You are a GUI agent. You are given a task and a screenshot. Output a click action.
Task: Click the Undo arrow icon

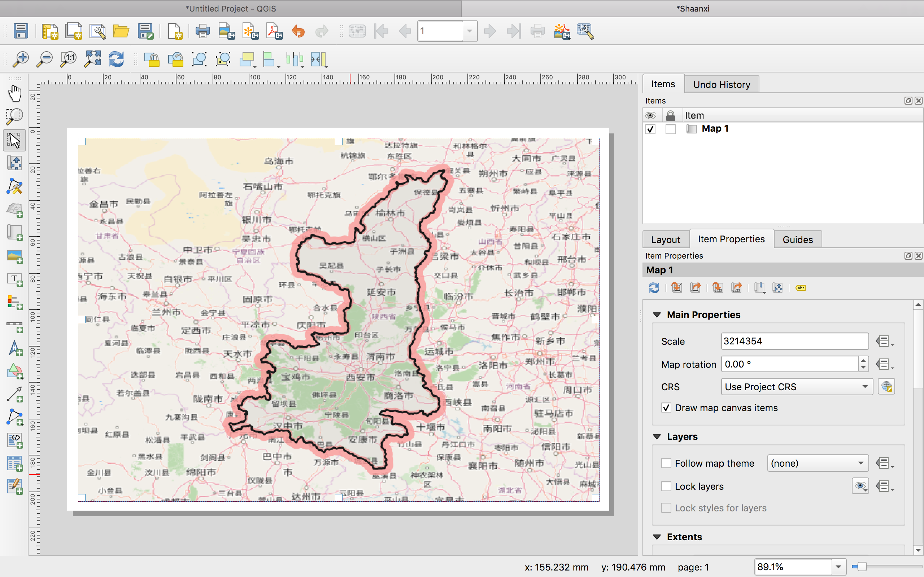tap(298, 31)
